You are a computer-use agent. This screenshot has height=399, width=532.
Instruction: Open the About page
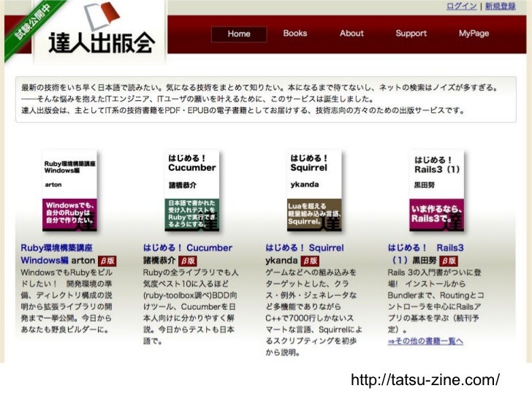click(x=351, y=34)
